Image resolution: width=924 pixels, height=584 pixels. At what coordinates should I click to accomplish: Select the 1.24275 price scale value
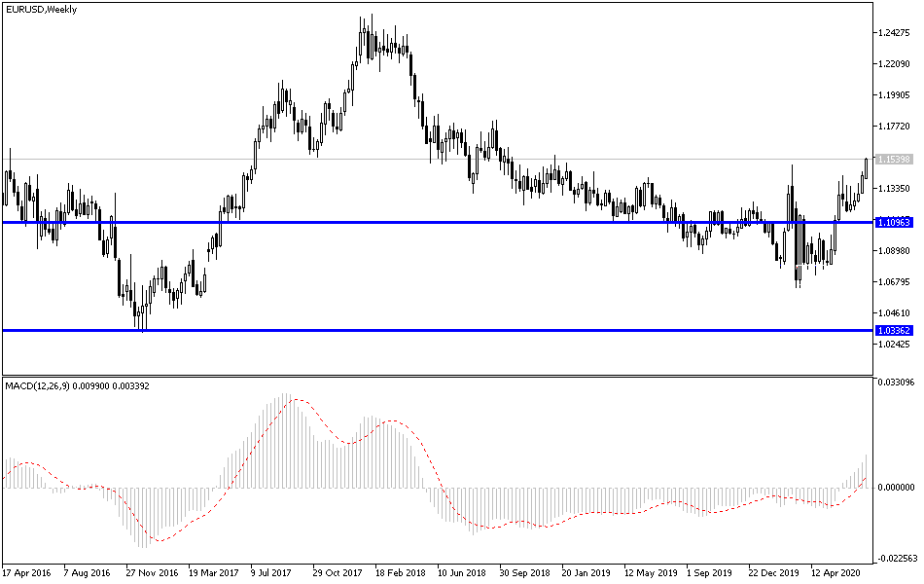(895, 32)
